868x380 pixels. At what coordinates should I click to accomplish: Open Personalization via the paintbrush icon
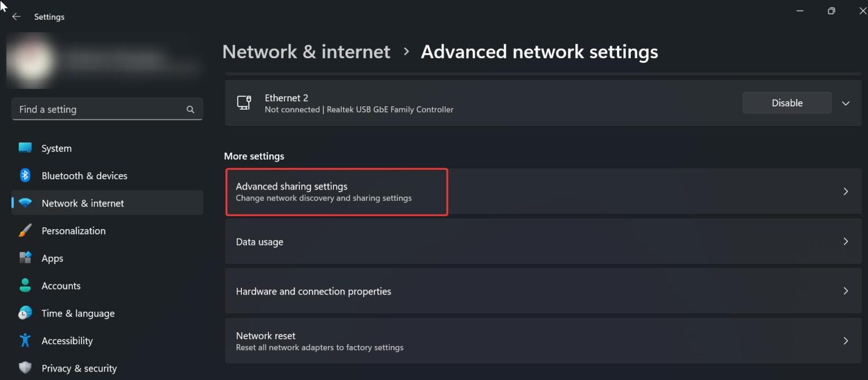[25, 231]
